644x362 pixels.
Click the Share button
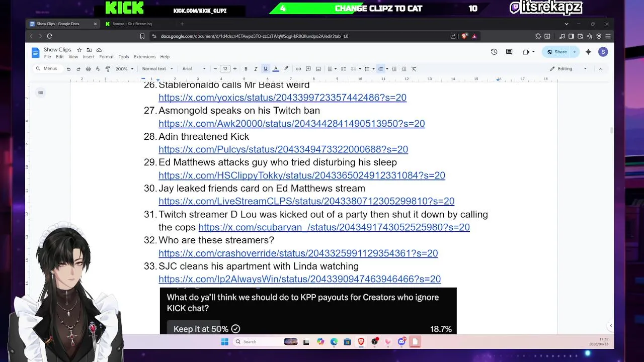tap(556, 52)
